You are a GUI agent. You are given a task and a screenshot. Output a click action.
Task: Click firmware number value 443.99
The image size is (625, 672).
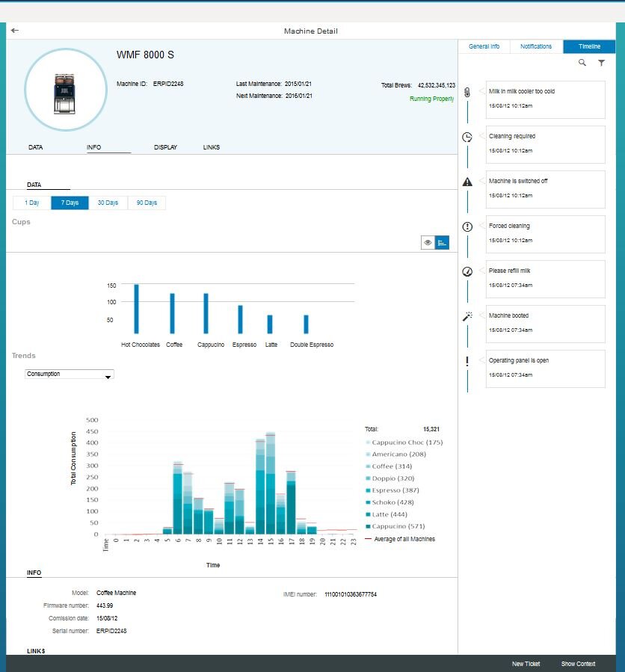[x=105, y=605]
